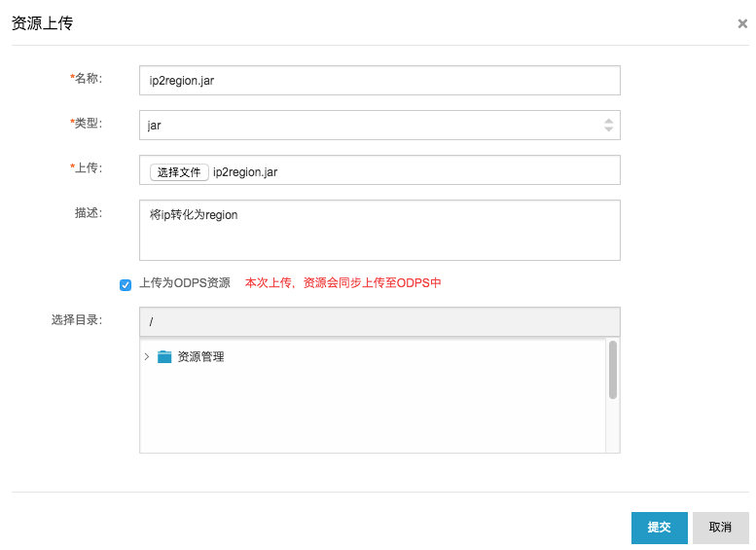Click the 取消 button
The height and width of the screenshot is (550, 756).
click(720, 528)
